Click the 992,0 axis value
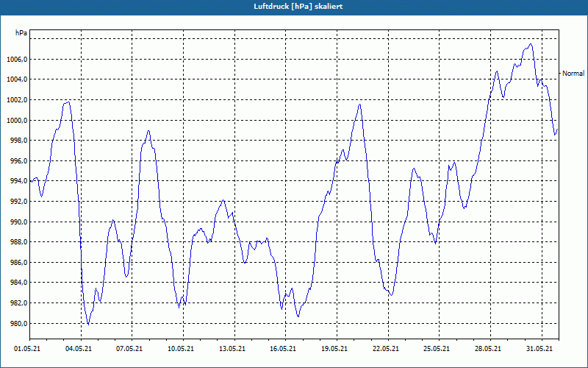Image resolution: width=588 pixels, height=368 pixels. click(x=20, y=202)
